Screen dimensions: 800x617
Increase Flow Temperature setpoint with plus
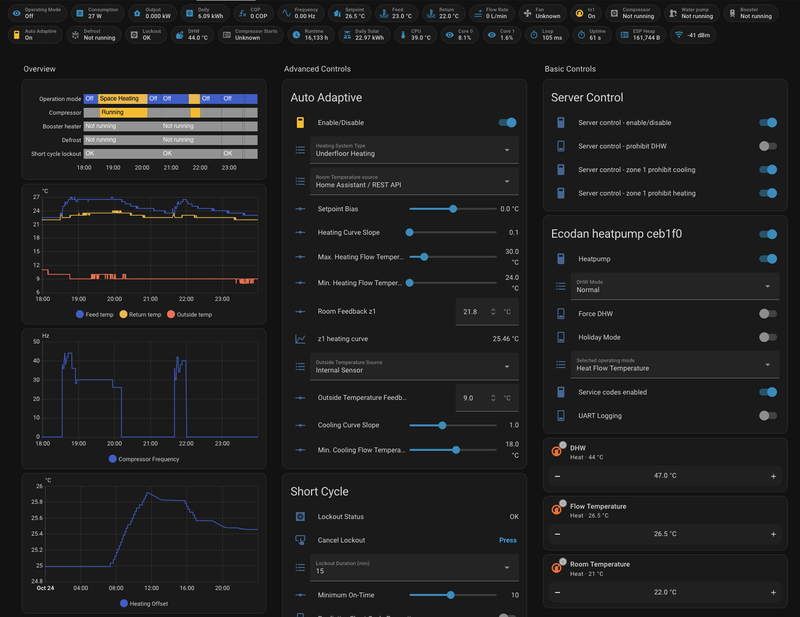point(773,534)
